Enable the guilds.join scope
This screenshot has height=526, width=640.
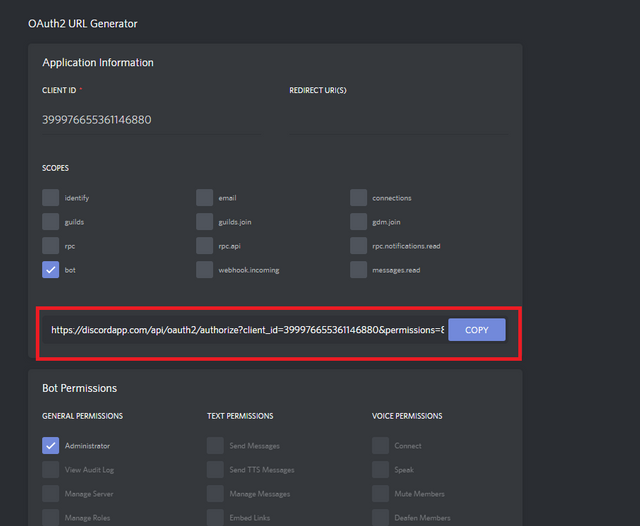tap(204, 222)
